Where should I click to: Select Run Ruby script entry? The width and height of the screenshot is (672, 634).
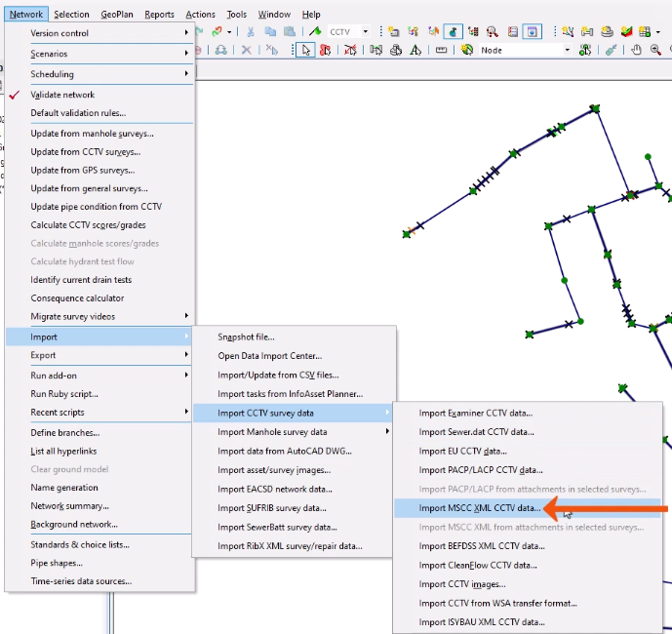click(x=99, y=394)
